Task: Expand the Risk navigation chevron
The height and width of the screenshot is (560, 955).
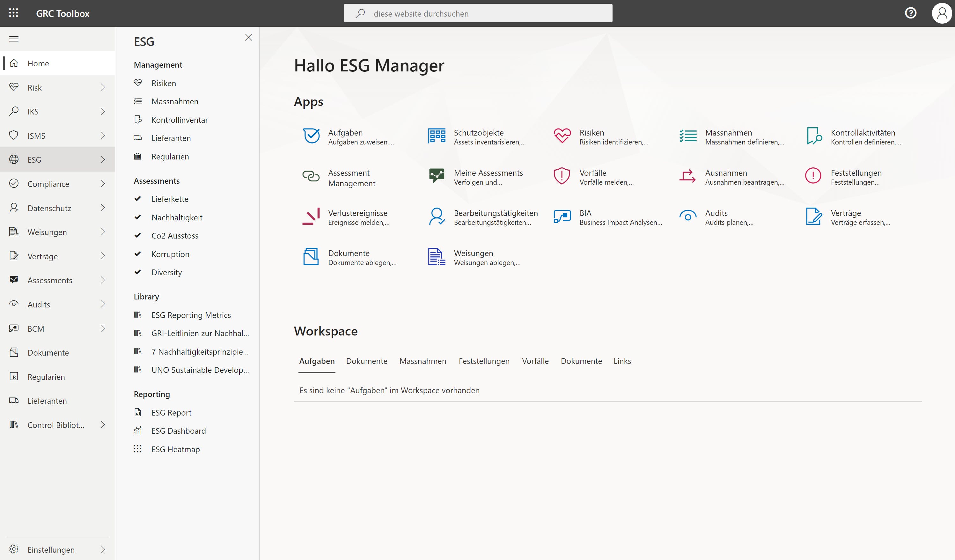Action: [x=103, y=87]
